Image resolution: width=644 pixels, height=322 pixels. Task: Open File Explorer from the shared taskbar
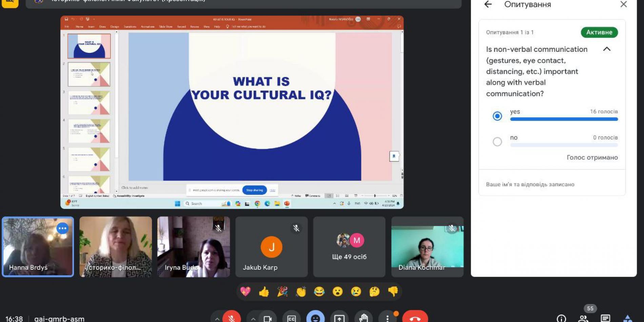pos(277,203)
